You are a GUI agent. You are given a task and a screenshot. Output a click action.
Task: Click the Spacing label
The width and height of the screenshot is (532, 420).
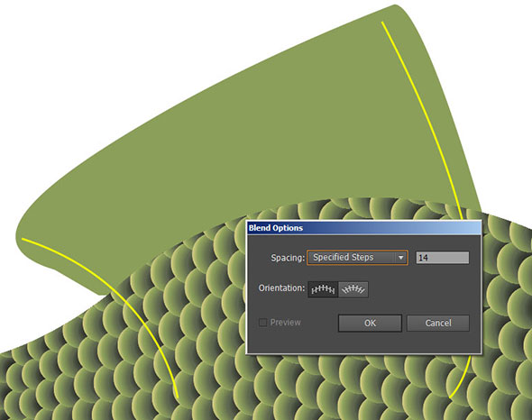288,258
